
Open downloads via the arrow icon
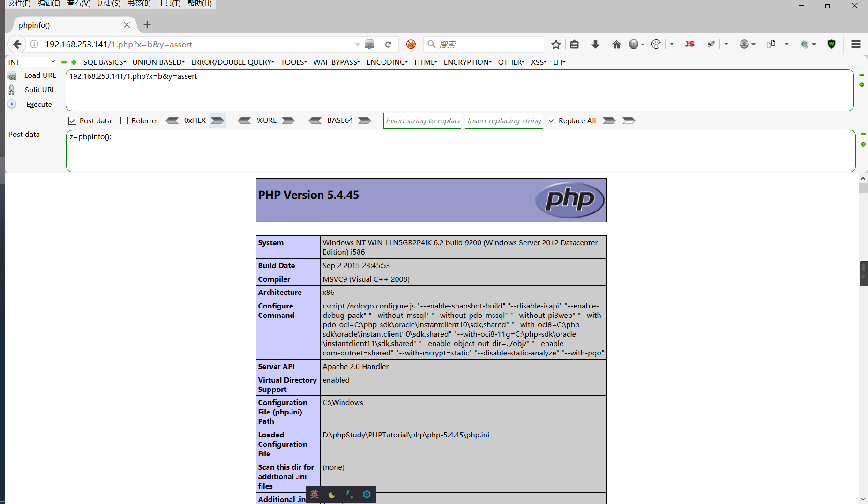(595, 44)
